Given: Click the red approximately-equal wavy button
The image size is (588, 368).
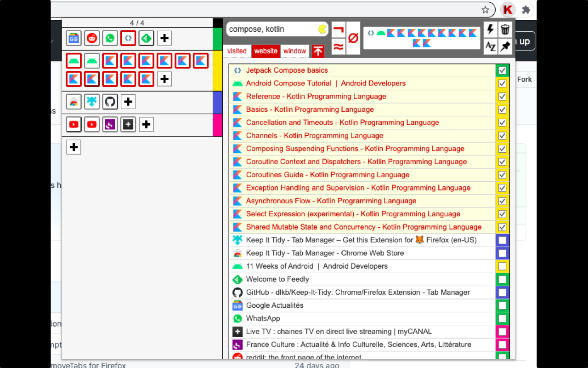Looking at the screenshot, I should point(339,47).
